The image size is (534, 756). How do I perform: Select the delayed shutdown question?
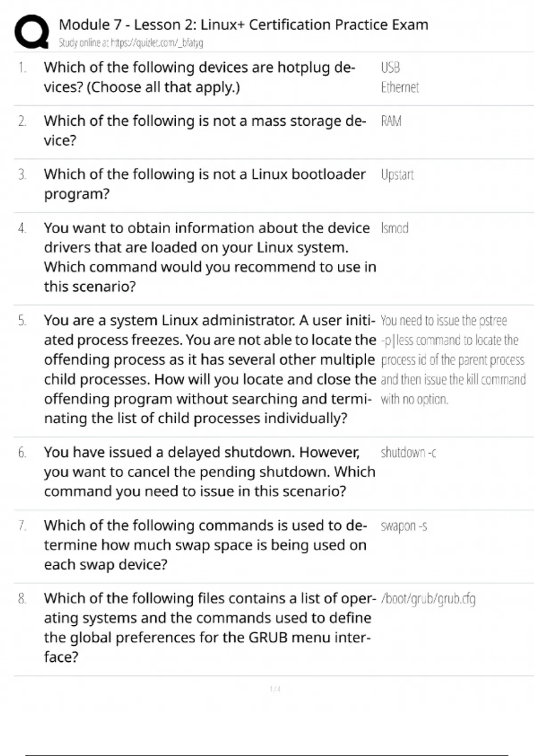pyautogui.click(x=210, y=471)
